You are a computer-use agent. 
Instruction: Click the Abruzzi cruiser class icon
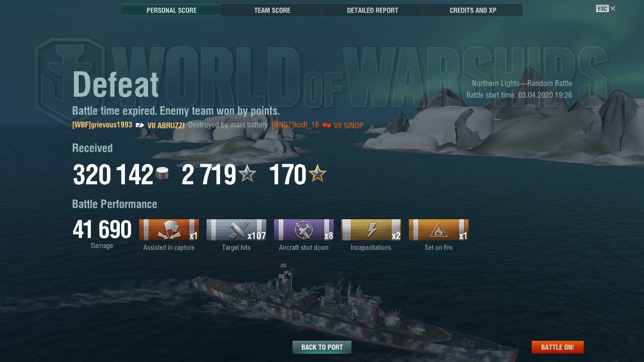140,125
